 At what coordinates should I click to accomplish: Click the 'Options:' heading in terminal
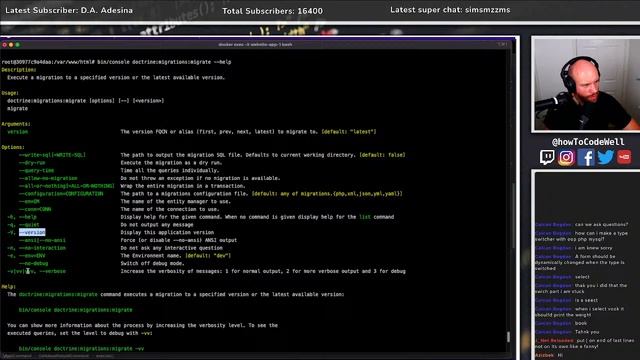[13, 147]
